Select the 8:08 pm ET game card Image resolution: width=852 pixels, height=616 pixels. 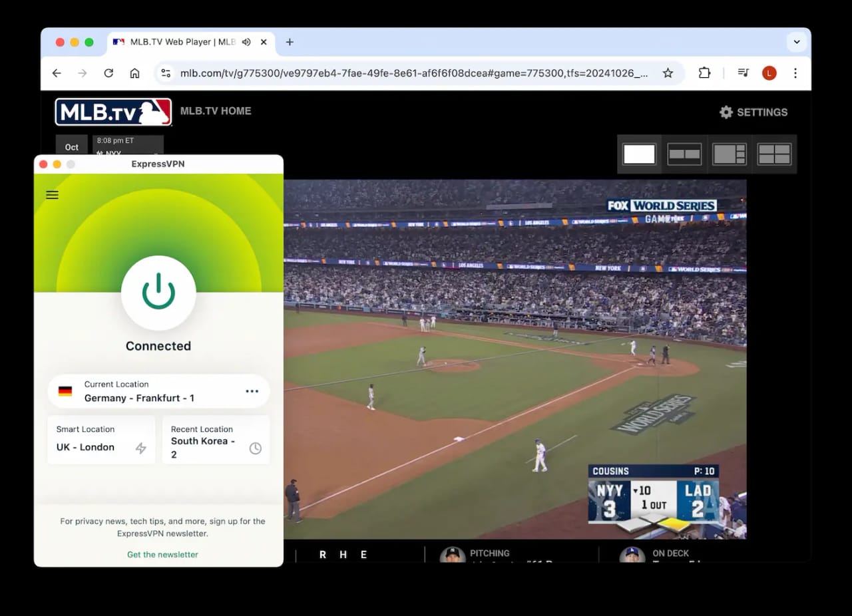tap(128, 146)
